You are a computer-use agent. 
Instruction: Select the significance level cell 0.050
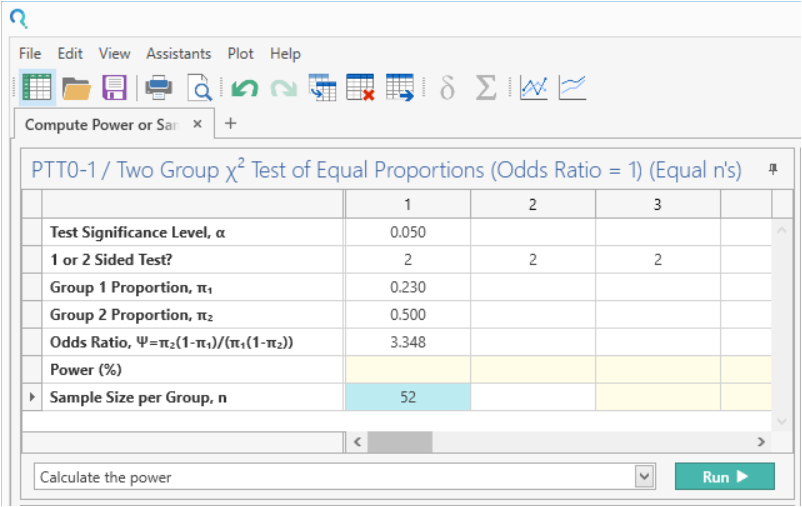[x=408, y=232]
